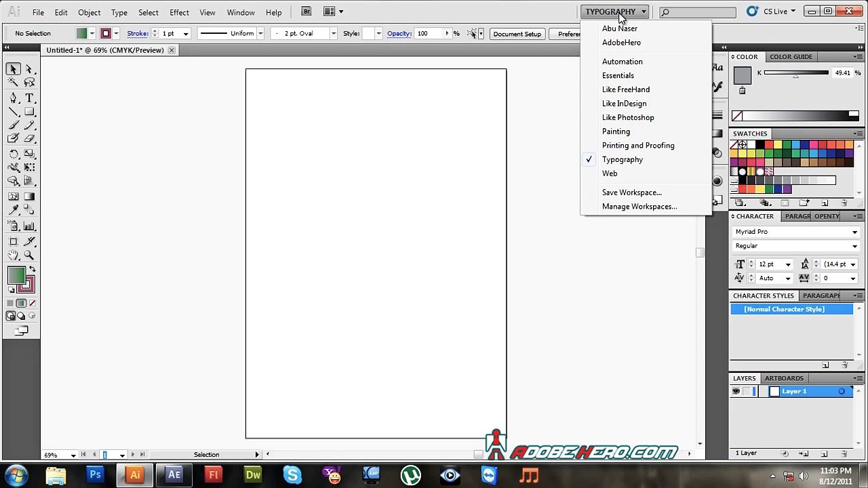Switch paint mode to Color
The width and height of the screenshot is (868, 488).
[11, 303]
